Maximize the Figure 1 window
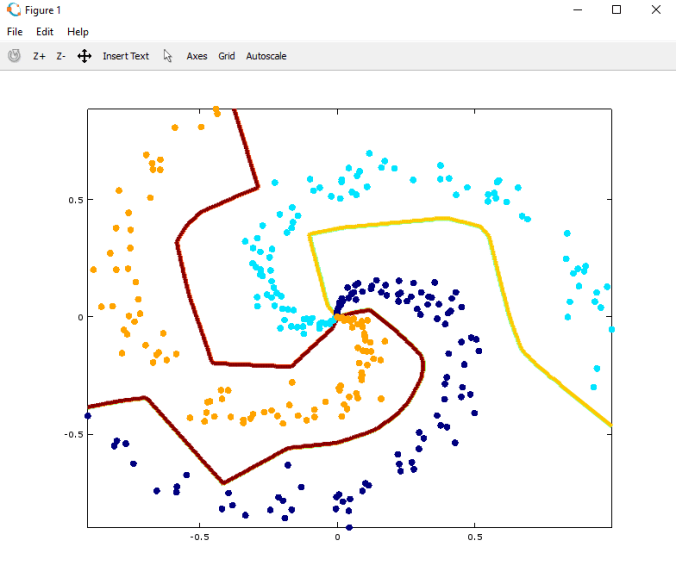The image size is (676, 584). 616,10
